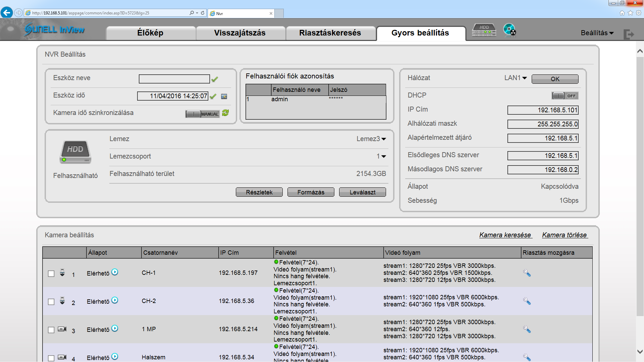The image size is (644, 362).
Task: Open the LAN1 network dropdown
Action: click(516, 78)
